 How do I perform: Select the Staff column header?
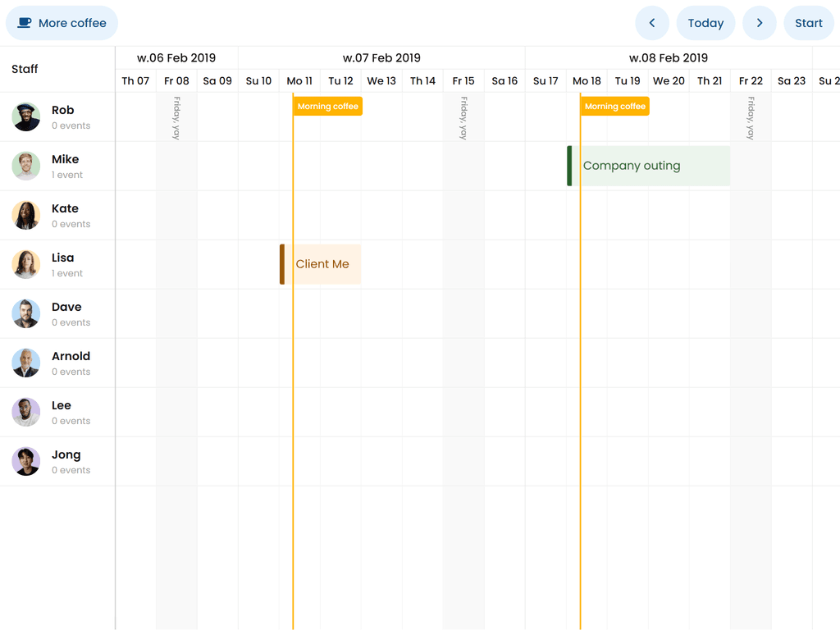25,69
